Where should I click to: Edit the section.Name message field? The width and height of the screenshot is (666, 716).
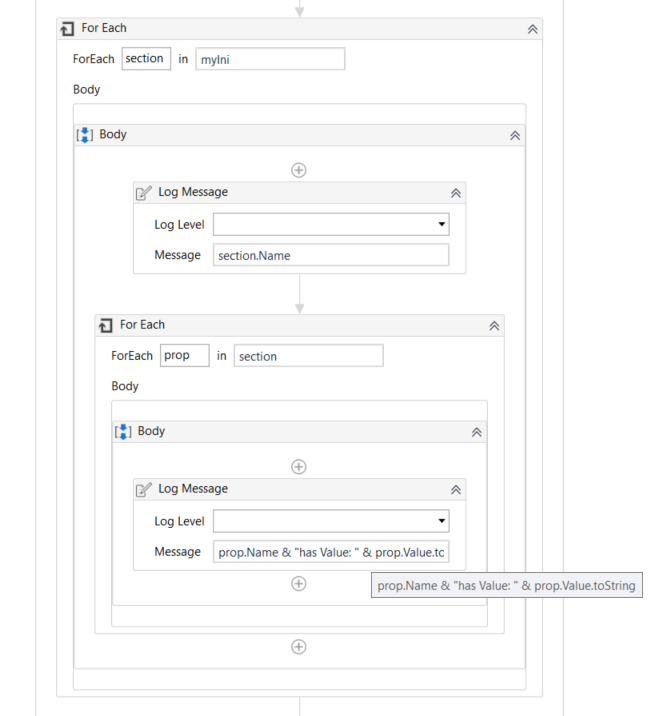[331, 255]
